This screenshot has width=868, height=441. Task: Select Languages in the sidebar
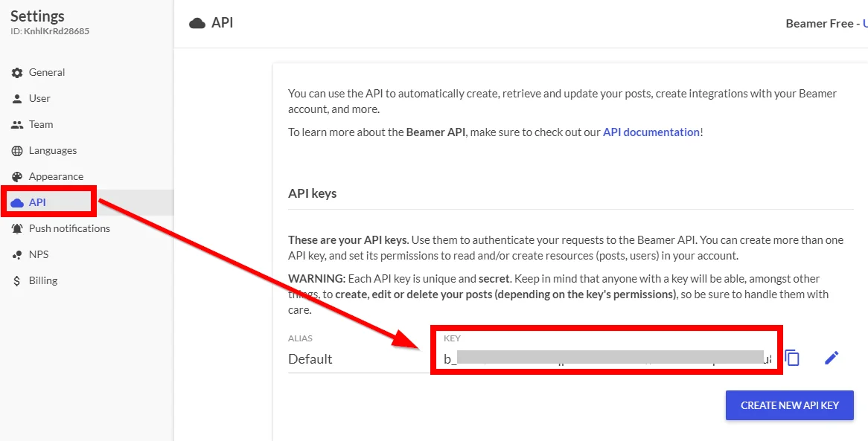87,150
